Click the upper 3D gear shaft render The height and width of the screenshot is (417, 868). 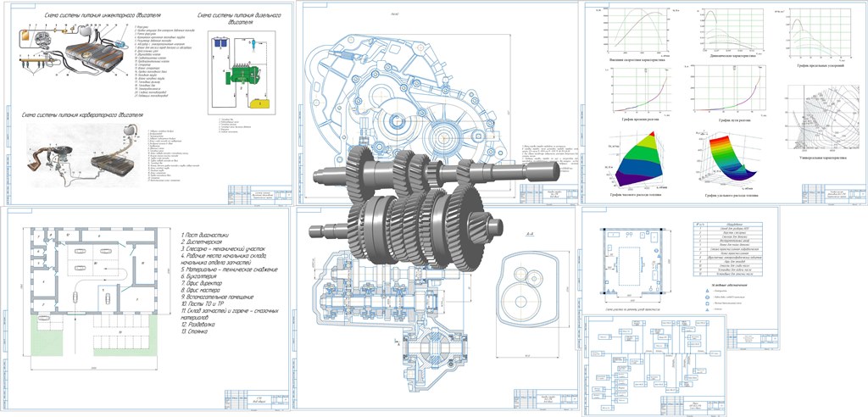(x=437, y=172)
